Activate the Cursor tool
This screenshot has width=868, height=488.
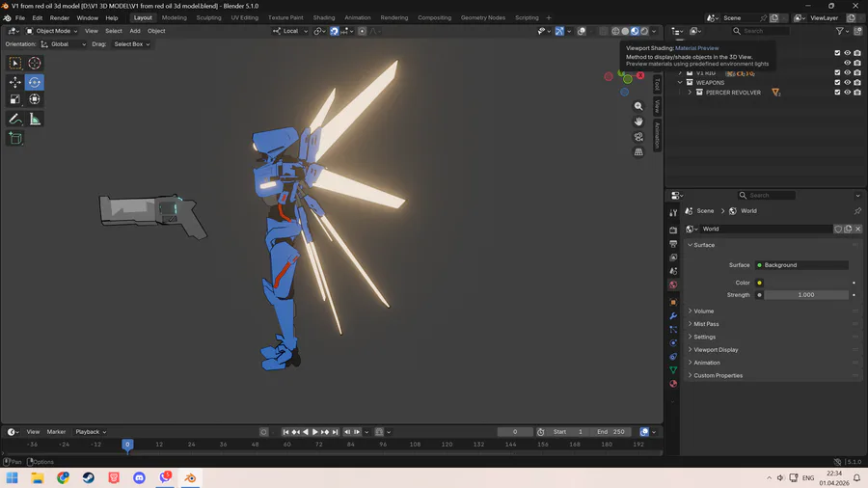point(35,63)
